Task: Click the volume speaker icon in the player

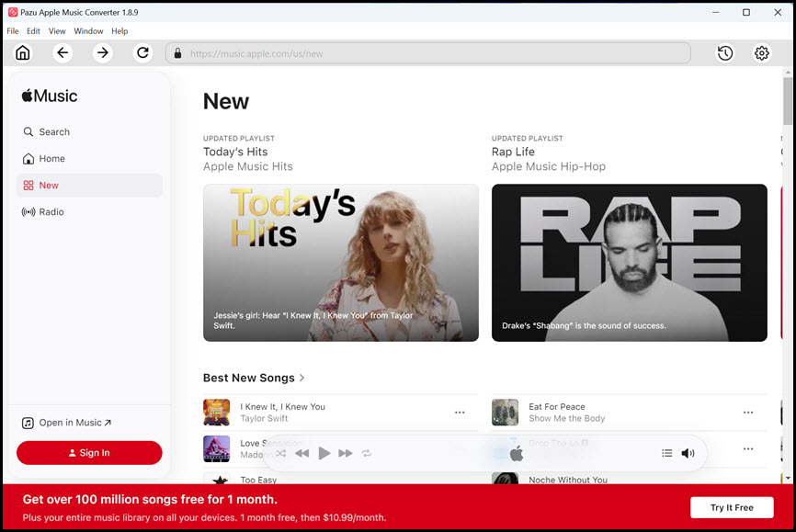Action: 688,453
